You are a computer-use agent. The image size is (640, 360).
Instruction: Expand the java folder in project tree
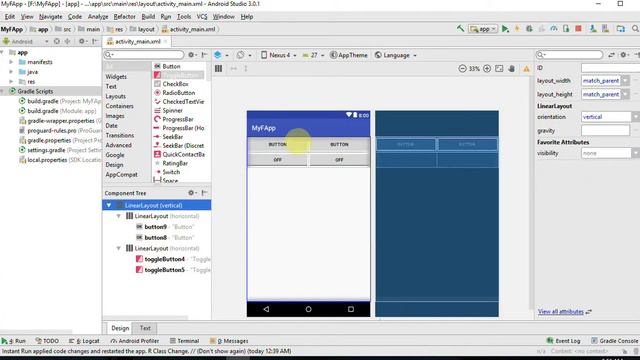(x=11, y=72)
